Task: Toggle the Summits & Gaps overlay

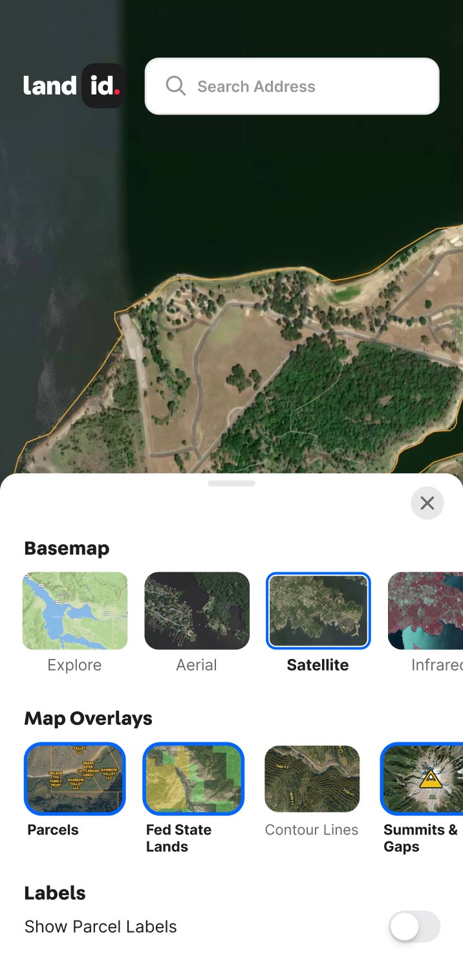Action: (x=422, y=779)
